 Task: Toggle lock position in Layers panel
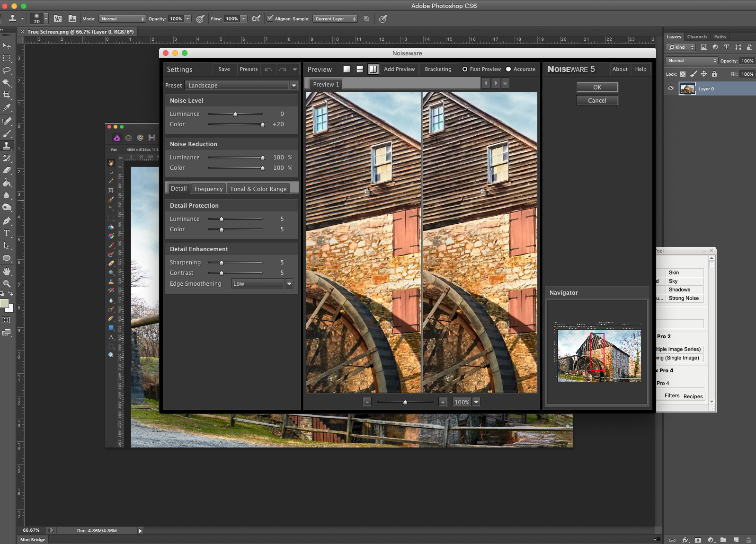point(703,74)
